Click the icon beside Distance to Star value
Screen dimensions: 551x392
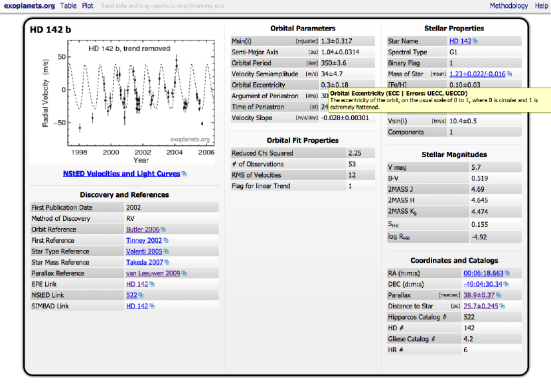[501, 306]
